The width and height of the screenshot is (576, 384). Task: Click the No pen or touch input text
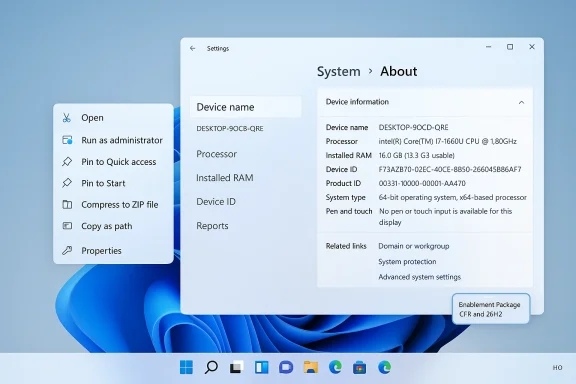pyautogui.click(x=446, y=216)
